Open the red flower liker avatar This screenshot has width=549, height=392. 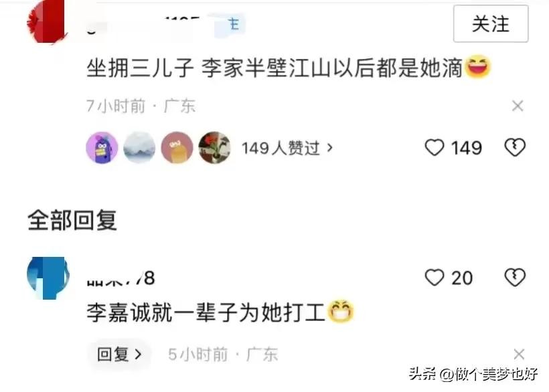[214, 148]
